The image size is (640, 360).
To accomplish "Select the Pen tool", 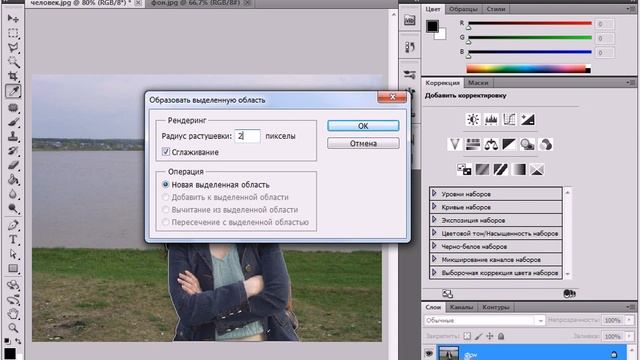I will pyautogui.click(x=13, y=225).
